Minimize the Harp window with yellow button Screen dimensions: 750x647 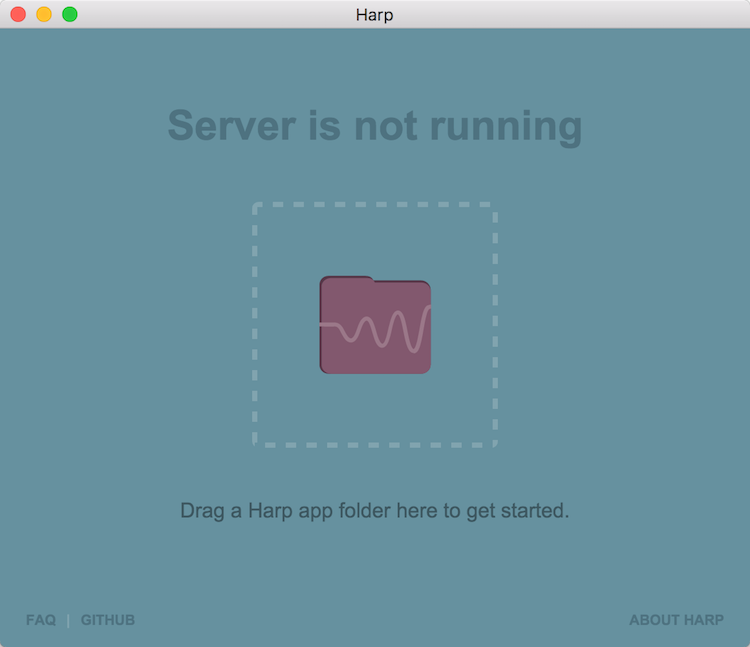pyautogui.click(x=44, y=14)
